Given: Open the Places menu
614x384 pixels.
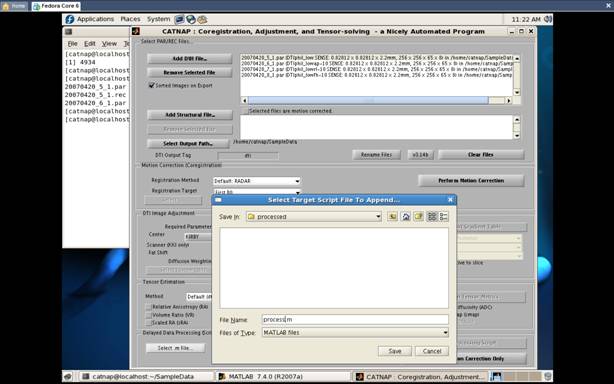Looking at the screenshot, I should click(130, 19).
